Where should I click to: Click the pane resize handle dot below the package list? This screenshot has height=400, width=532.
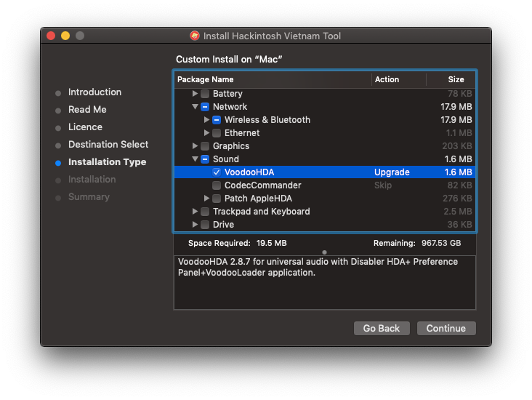click(324, 252)
